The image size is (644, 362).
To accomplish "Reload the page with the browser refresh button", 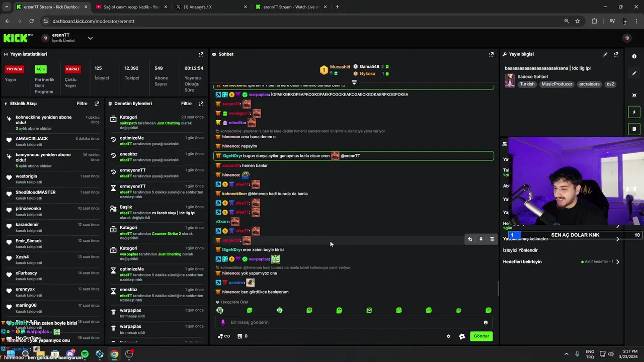I will pos(31,21).
